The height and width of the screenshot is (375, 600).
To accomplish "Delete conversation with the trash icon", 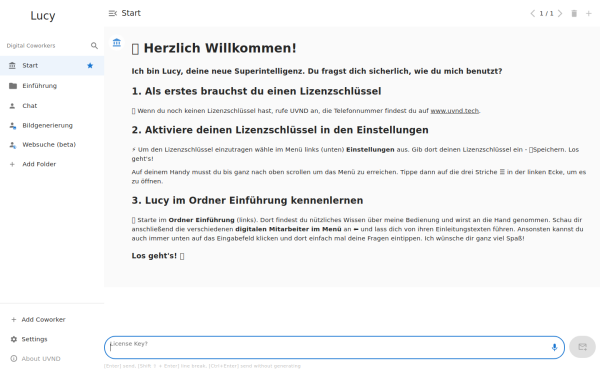I will click(x=574, y=13).
